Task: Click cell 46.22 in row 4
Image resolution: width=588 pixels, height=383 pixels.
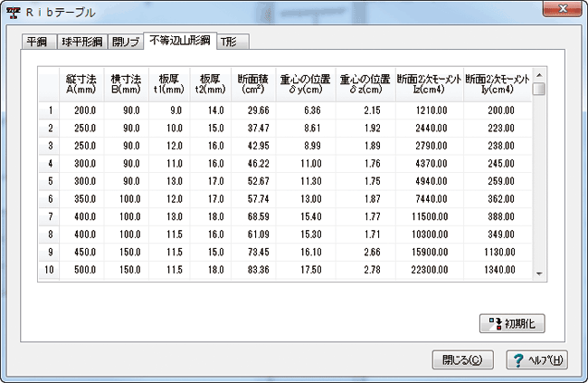Action: click(x=253, y=164)
